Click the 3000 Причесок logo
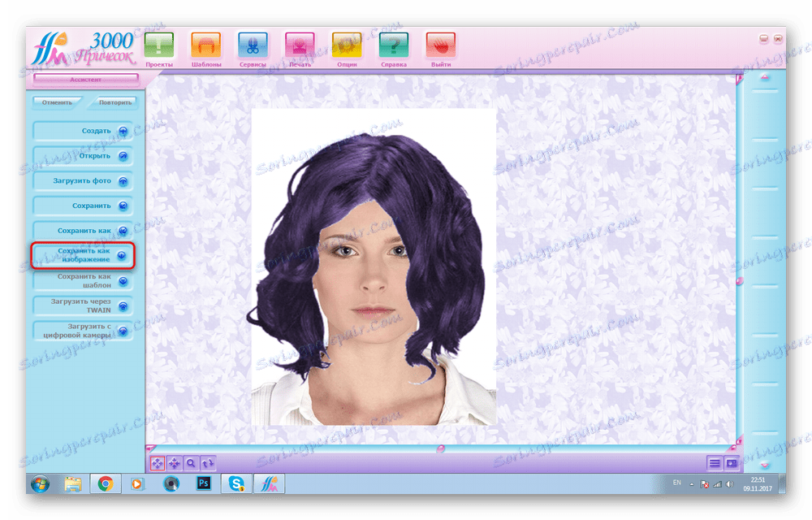 84,48
